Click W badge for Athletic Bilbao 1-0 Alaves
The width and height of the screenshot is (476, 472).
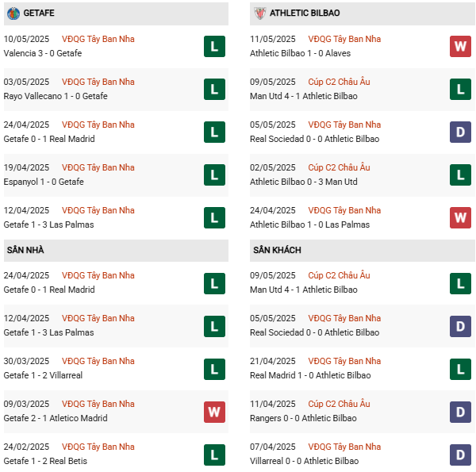click(x=460, y=47)
